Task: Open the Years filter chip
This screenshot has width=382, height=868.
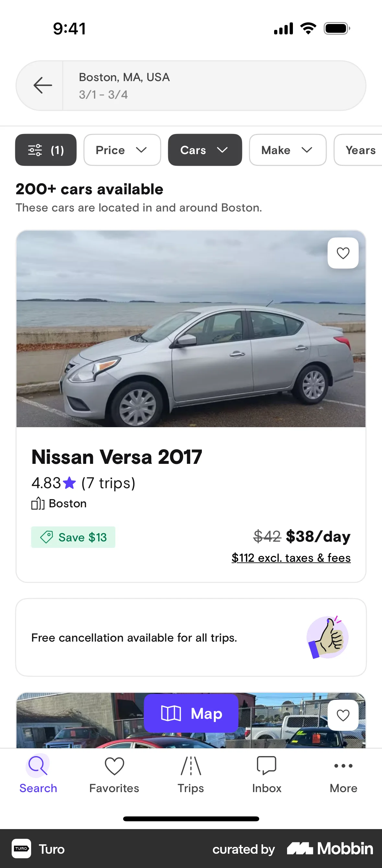Action: tap(359, 150)
